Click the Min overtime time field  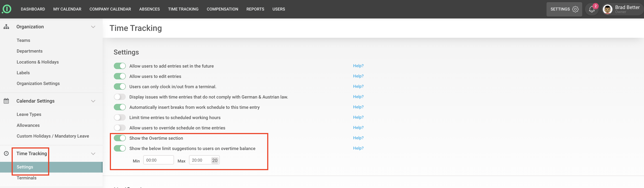[x=158, y=160]
